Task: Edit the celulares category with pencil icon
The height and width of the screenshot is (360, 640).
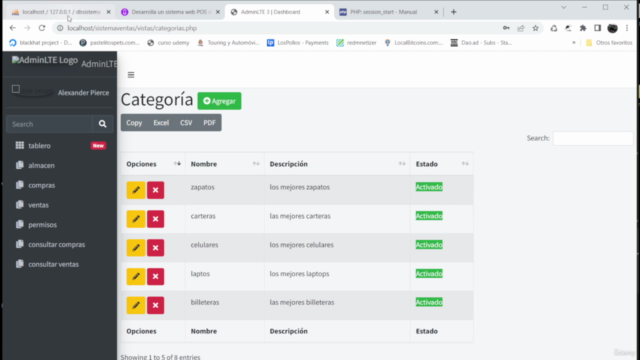Action: [136, 248]
